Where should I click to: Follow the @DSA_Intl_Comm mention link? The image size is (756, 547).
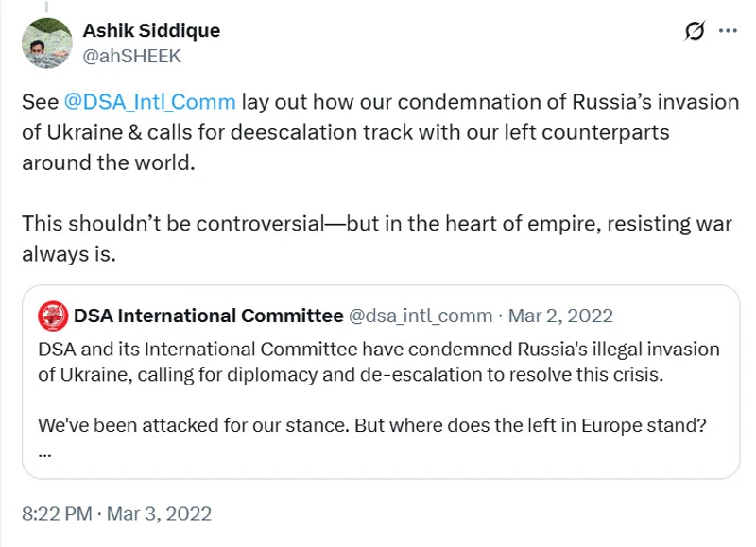click(x=150, y=102)
